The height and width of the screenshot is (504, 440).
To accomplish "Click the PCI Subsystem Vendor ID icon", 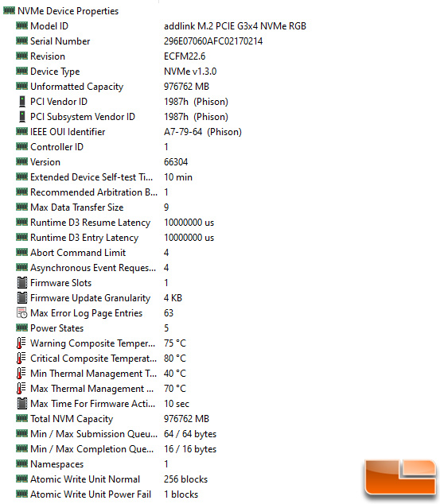I will click(21, 117).
